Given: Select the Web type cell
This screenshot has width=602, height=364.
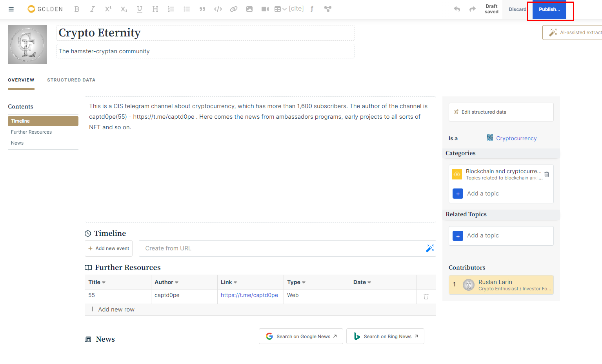Looking at the screenshot, I should (x=317, y=297).
